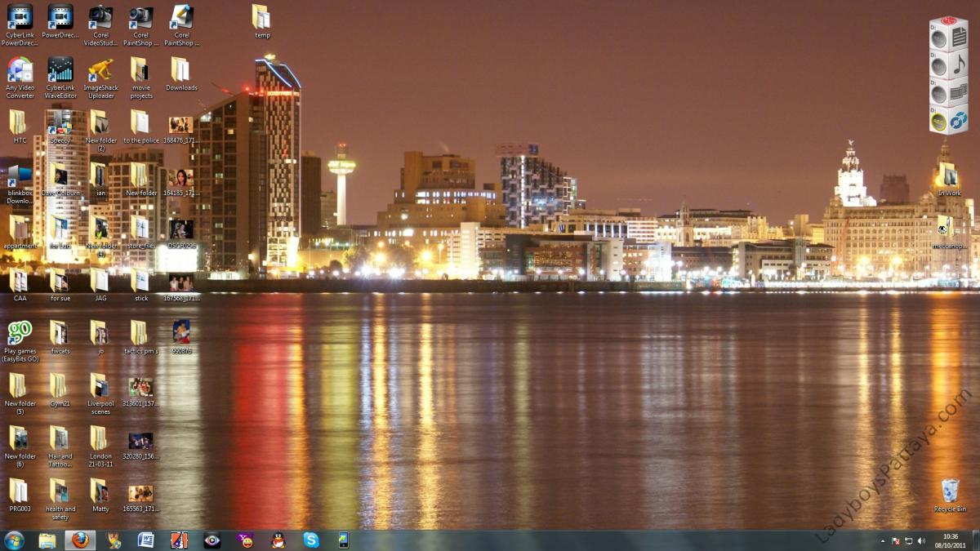The width and height of the screenshot is (980, 551).
Task: Open Yahoo Messenger taskbar icon
Action: (x=245, y=540)
